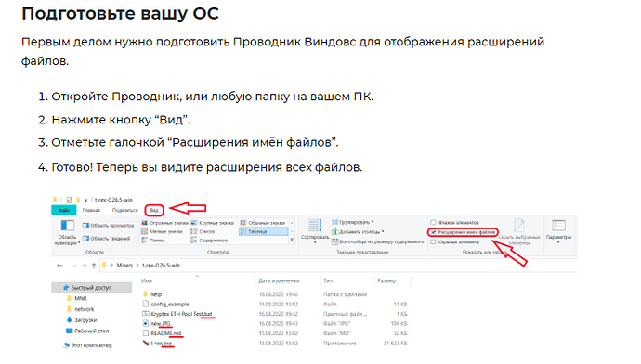Image resolution: width=641 pixels, height=364 pixels.
Task: Click the help folder icon
Action: click(x=145, y=294)
